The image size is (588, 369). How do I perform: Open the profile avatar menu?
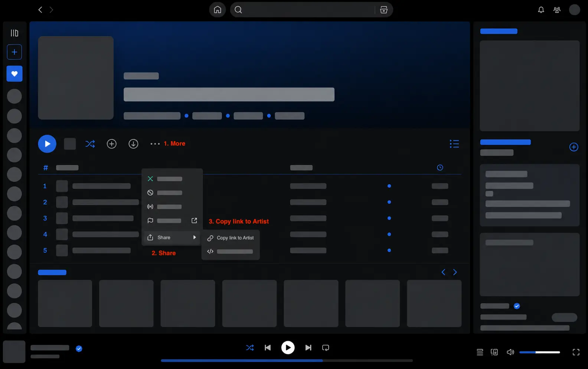pos(575,10)
